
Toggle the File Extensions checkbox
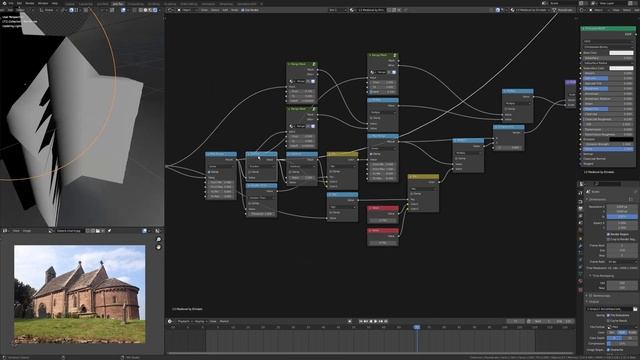pyautogui.click(x=608, y=315)
